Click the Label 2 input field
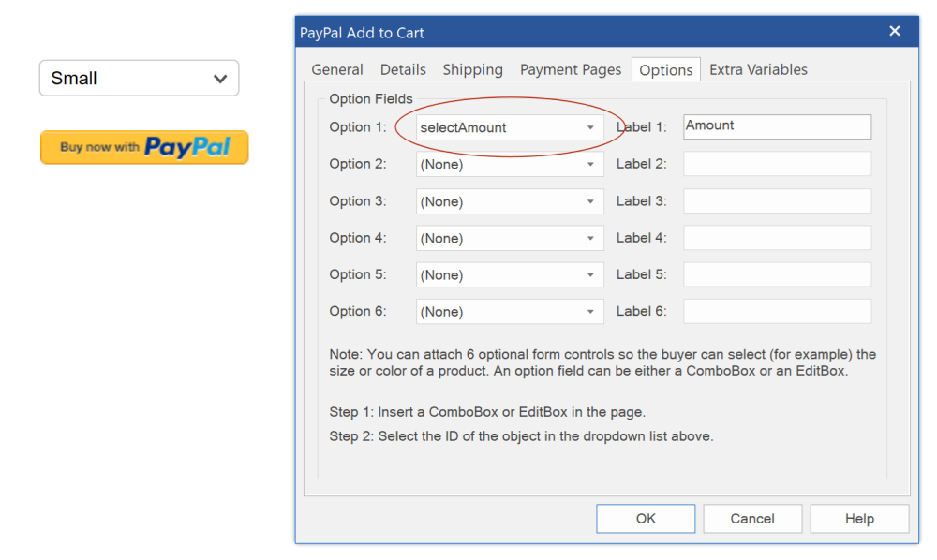The width and height of the screenshot is (937, 560). pos(777,164)
